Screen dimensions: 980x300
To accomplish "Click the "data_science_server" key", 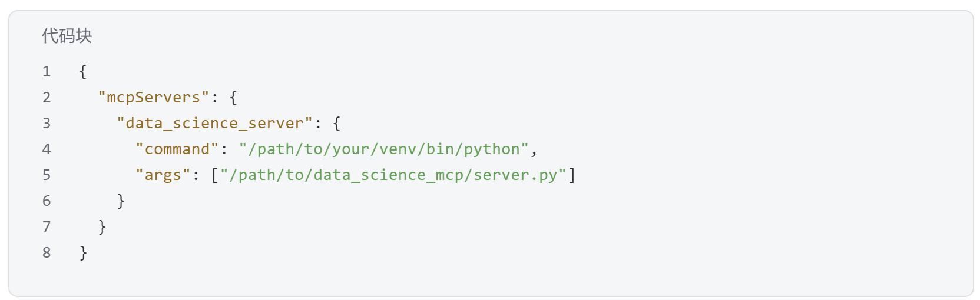I will tap(214, 124).
